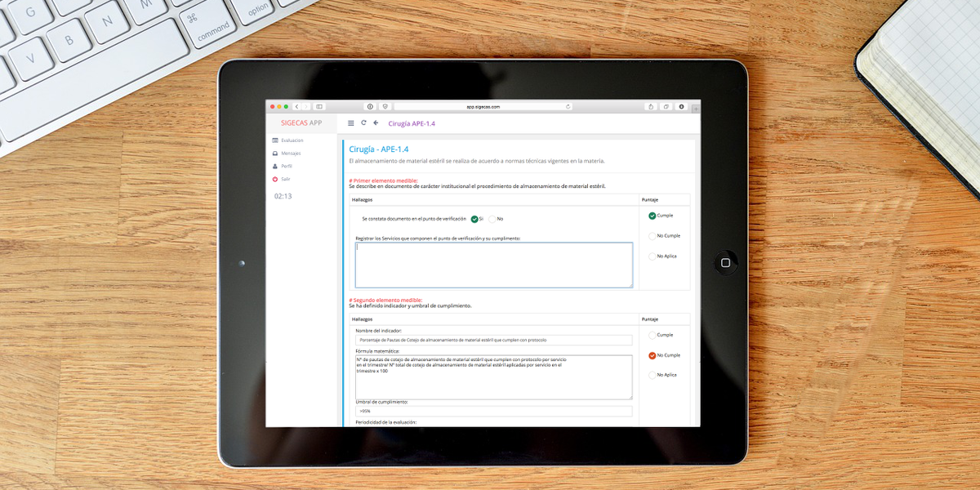Select 'No Cumple' for the first element
Image resolution: width=980 pixels, height=490 pixels.
[653, 236]
